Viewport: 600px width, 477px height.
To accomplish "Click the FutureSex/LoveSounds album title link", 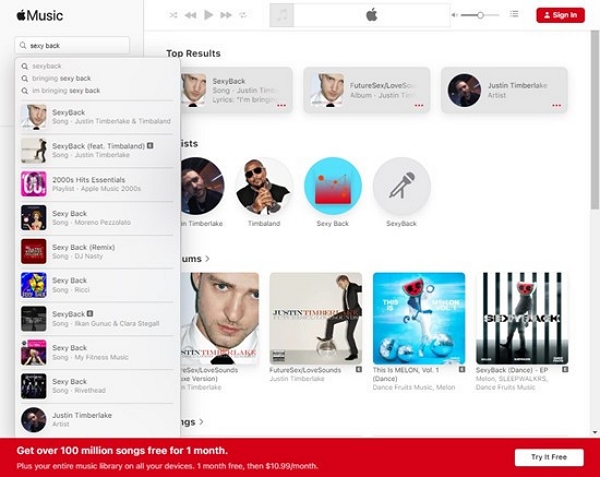I will pyautogui.click(x=305, y=370).
